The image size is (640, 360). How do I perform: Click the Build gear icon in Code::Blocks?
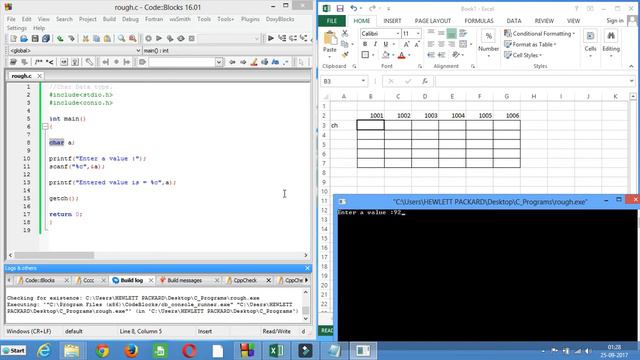click(x=149, y=39)
